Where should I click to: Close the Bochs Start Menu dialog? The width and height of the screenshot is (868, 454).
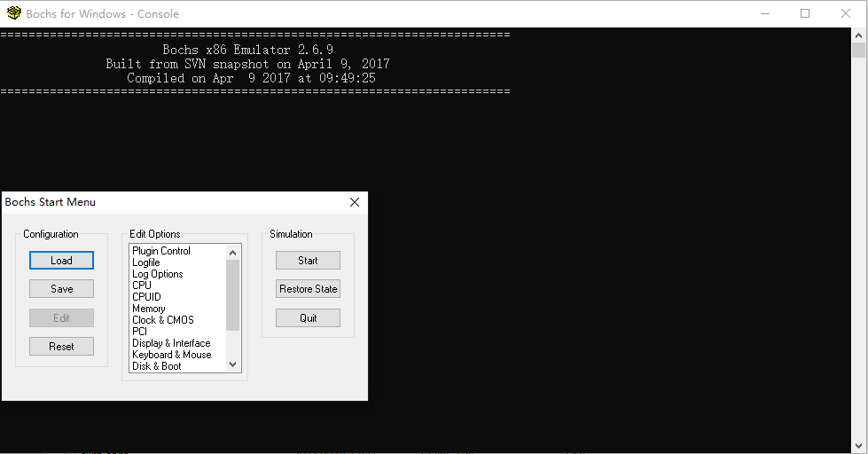pos(355,203)
